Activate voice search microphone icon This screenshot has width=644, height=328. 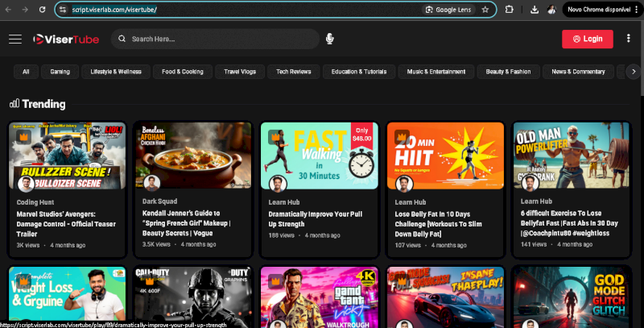[x=329, y=39]
